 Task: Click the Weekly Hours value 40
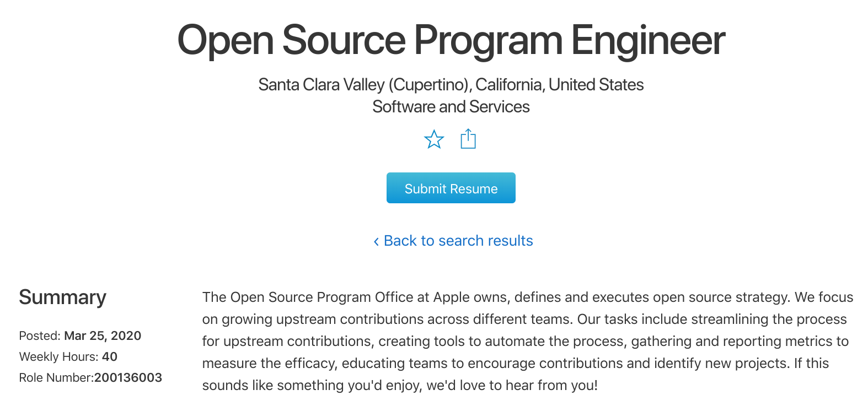coord(110,356)
